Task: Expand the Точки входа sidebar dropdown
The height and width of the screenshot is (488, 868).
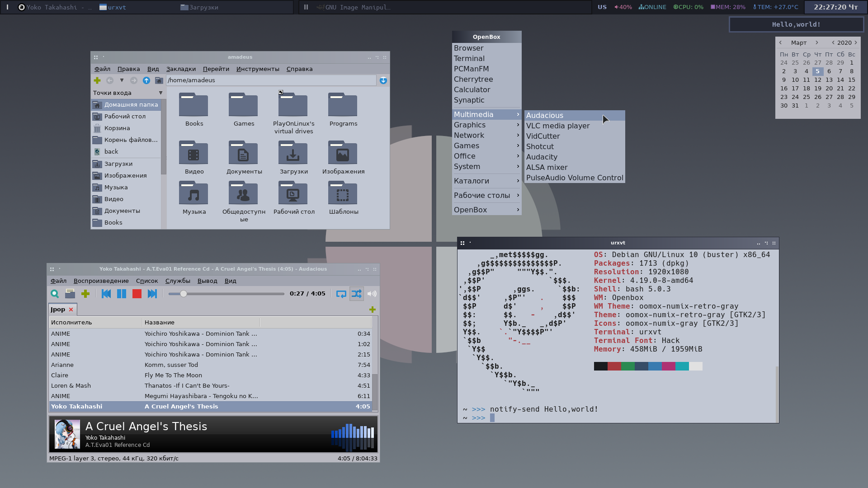Action: 160,93
